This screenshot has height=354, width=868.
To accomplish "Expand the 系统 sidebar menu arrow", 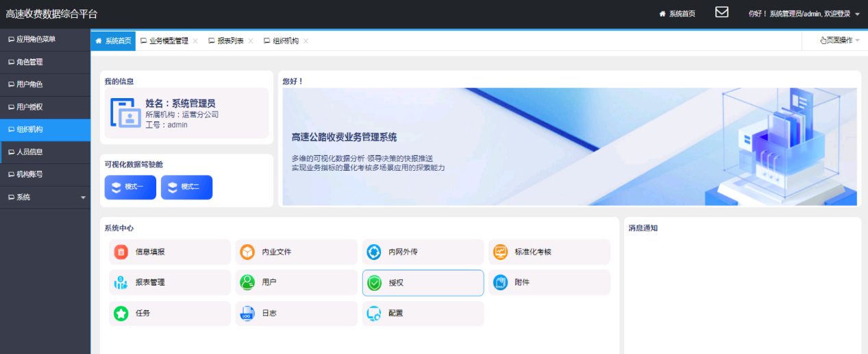I will pyautogui.click(x=84, y=198).
